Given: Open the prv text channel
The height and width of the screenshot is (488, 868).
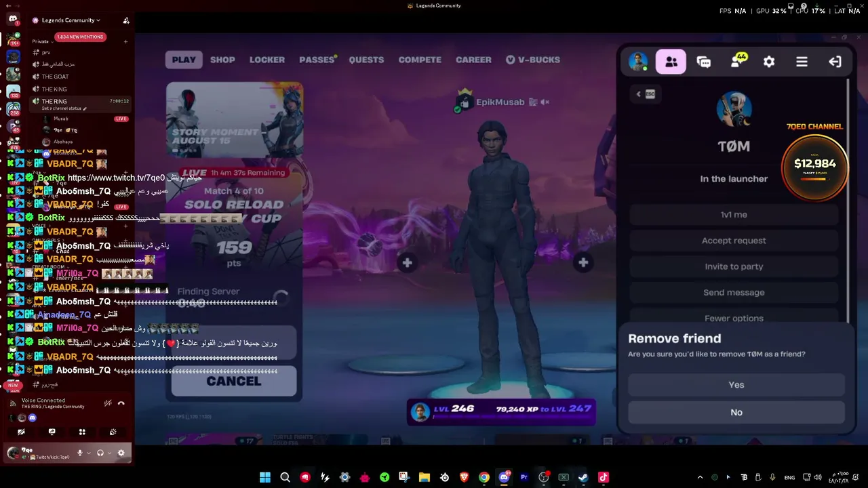Looking at the screenshot, I should tap(46, 52).
